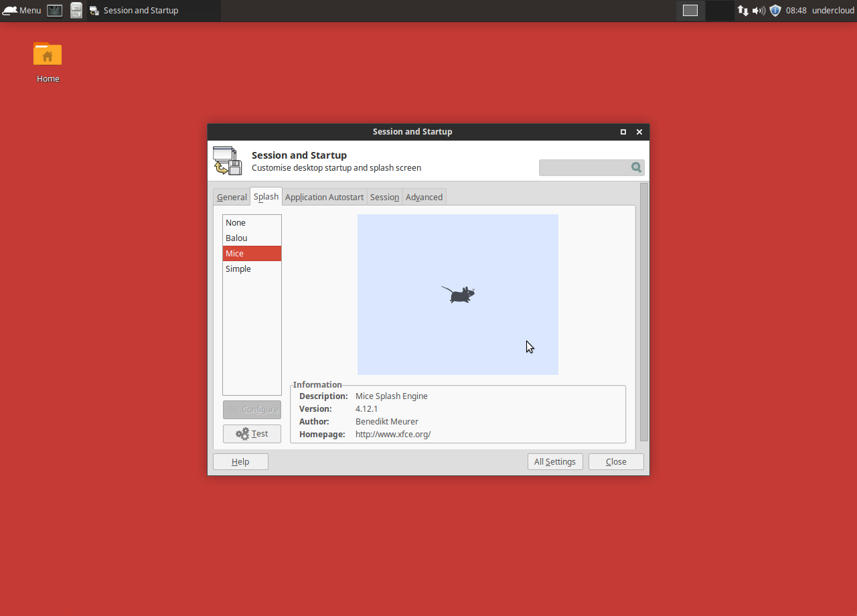Open the file manager panel launcher
Viewport: 857px width, 616px height.
click(76, 10)
